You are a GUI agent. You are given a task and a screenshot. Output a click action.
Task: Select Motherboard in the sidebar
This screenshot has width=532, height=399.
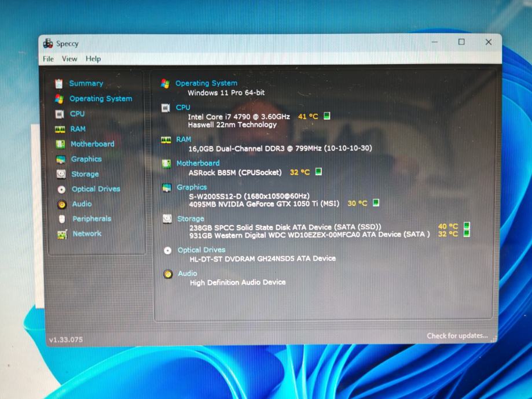point(92,144)
